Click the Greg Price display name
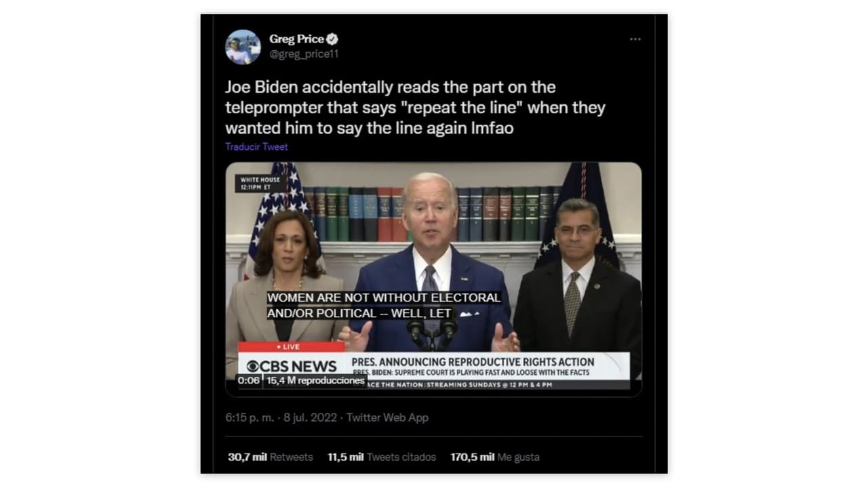This screenshot has height=488, width=868. pos(296,39)
